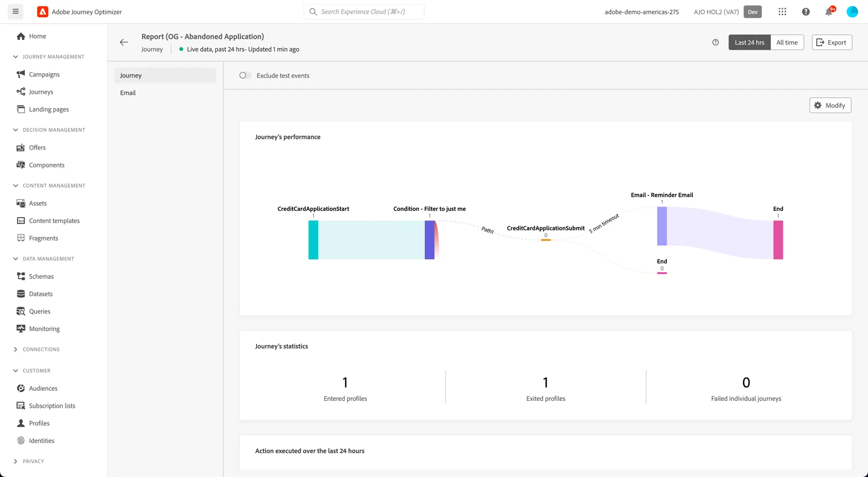Click the Schemas icon in the sidebar
868x477 pixels.
[x=21, y=276]
